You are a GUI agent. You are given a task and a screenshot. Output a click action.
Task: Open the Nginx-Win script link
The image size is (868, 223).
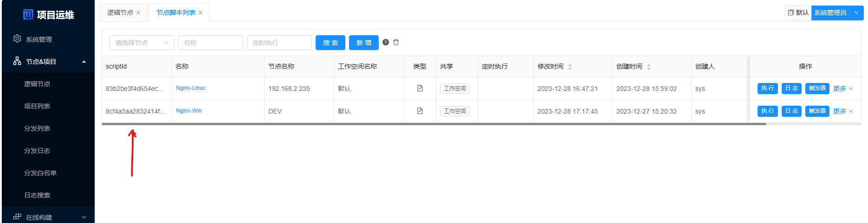click(x=189, y=111)
